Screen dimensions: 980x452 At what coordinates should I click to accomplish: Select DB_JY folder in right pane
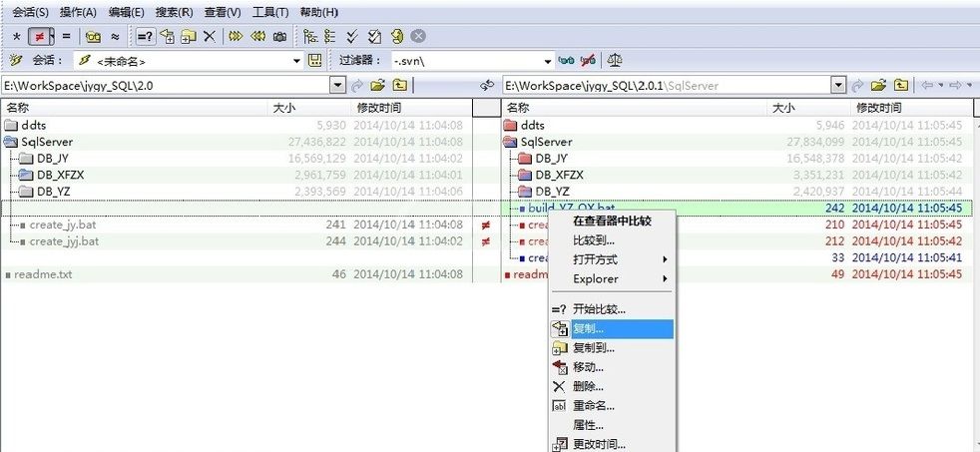(x=551, y=159)
